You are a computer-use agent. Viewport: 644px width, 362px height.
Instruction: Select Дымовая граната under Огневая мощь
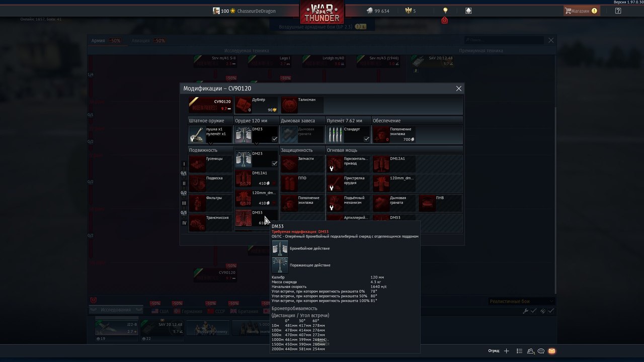click(395, 203)
